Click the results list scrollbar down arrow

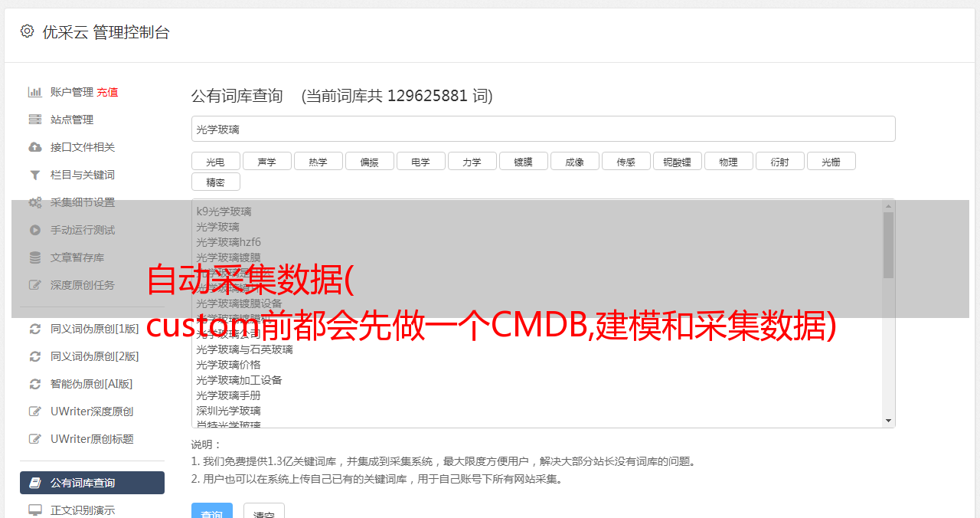[x=888, y=421]
